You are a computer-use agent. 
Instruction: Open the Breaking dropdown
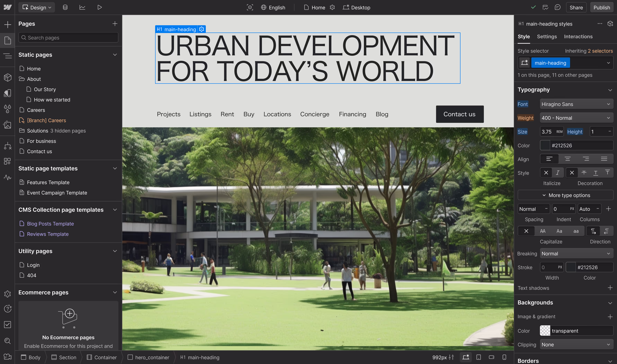click(x=576, y=253)
